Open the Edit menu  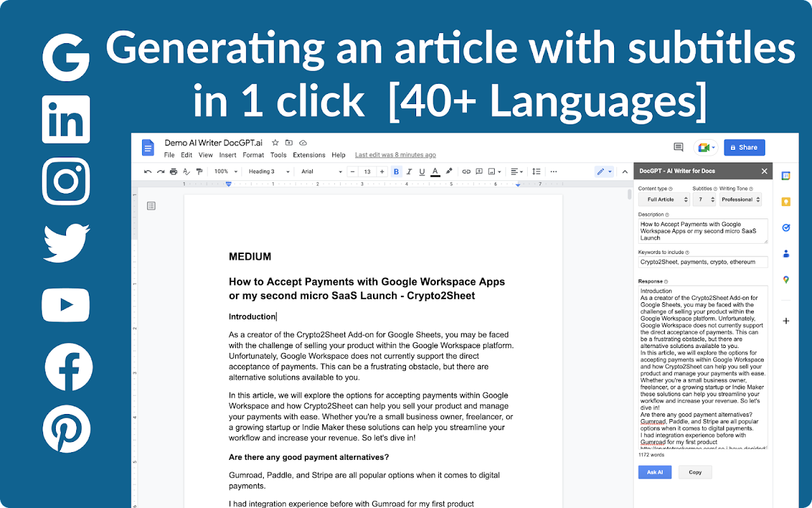[x=187, y=155]
